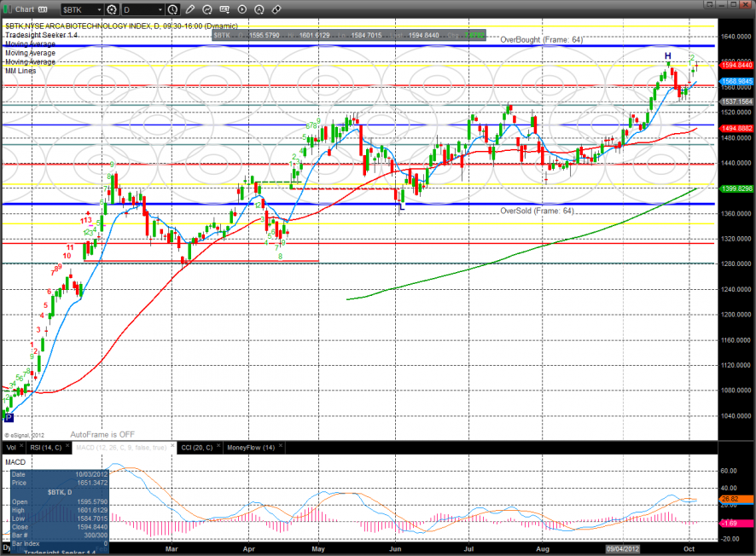Open studies chart-line icon in toolbar
756x556 pixels.
207,9
